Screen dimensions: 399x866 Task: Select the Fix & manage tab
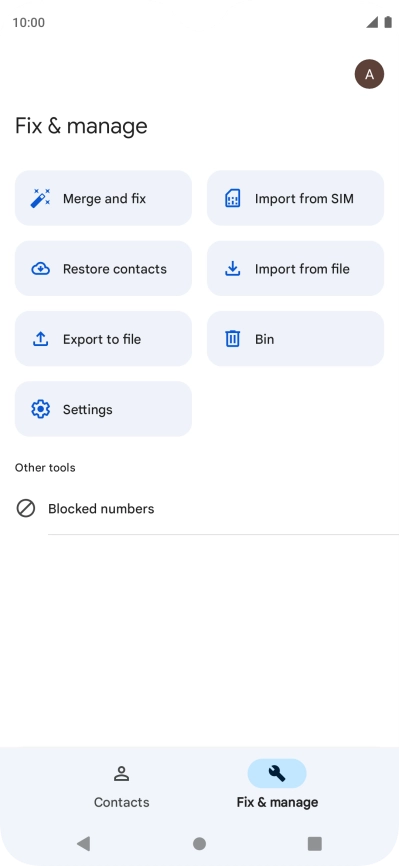(277, 785)
